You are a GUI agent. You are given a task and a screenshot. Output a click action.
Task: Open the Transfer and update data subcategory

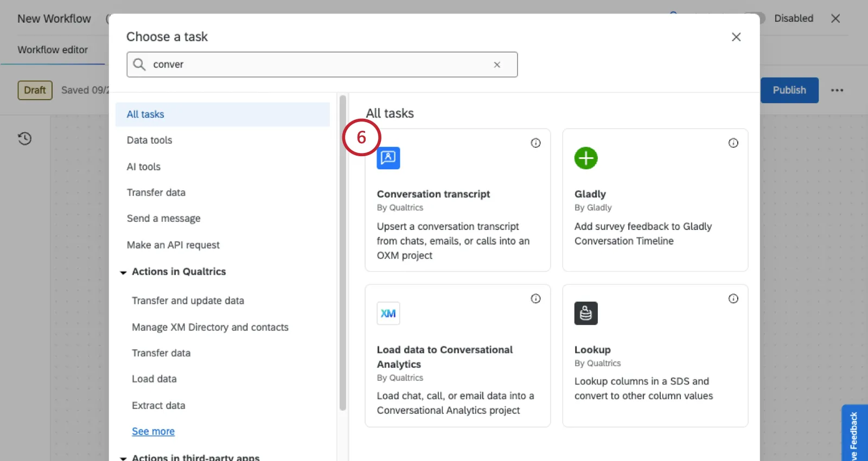point(188,300)
